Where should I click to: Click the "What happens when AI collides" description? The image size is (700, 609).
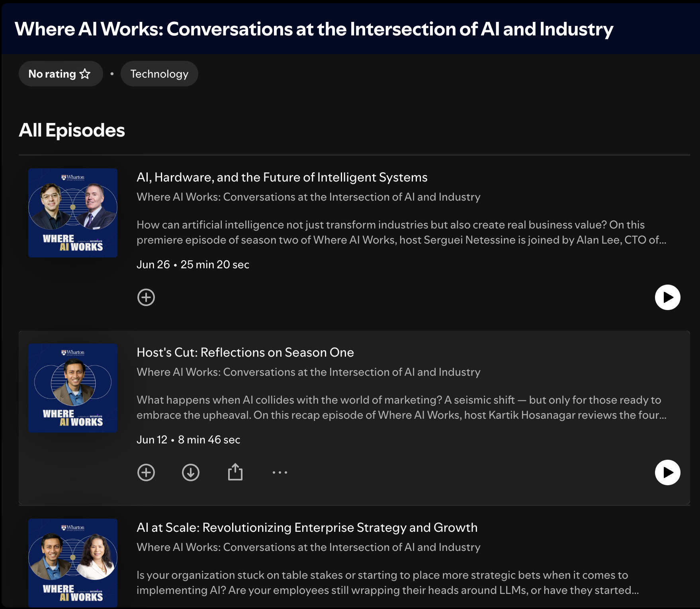[401, 408]
